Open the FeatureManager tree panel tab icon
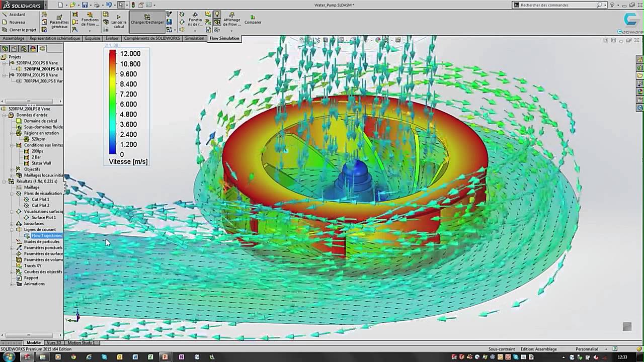This screenshot has height=362, width=644. tap(5, 49)
